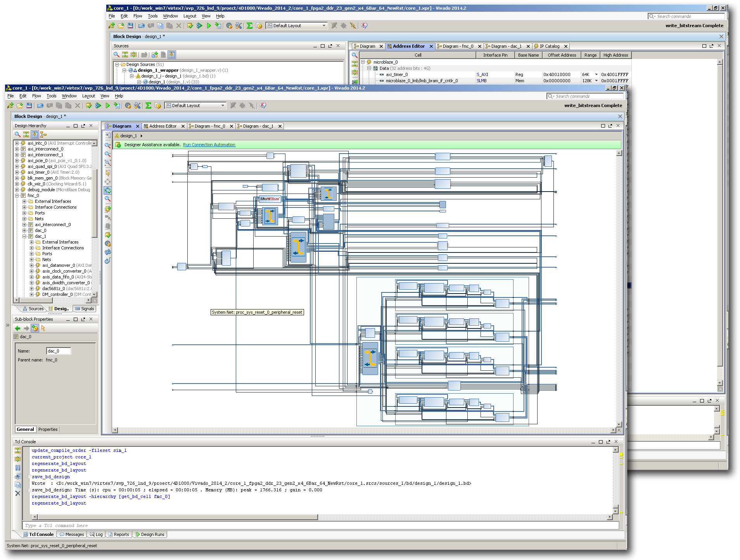Toggle scroll-to-selected button in Design Hierarchy

[35, 135]
